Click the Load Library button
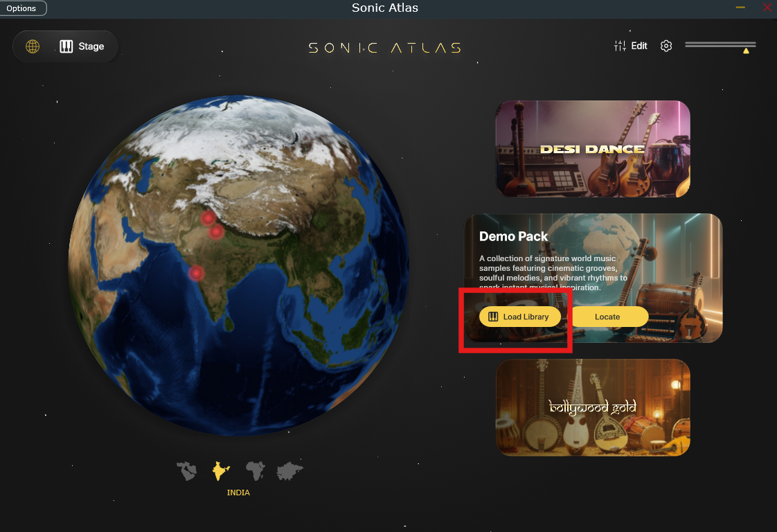The height and width of the screenshot is (532, 777). click(520, 317)
